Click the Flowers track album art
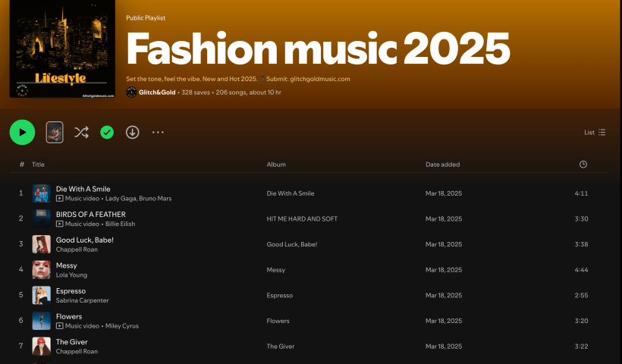The height and width of the screenshot is (364, 622). (42, 321)
